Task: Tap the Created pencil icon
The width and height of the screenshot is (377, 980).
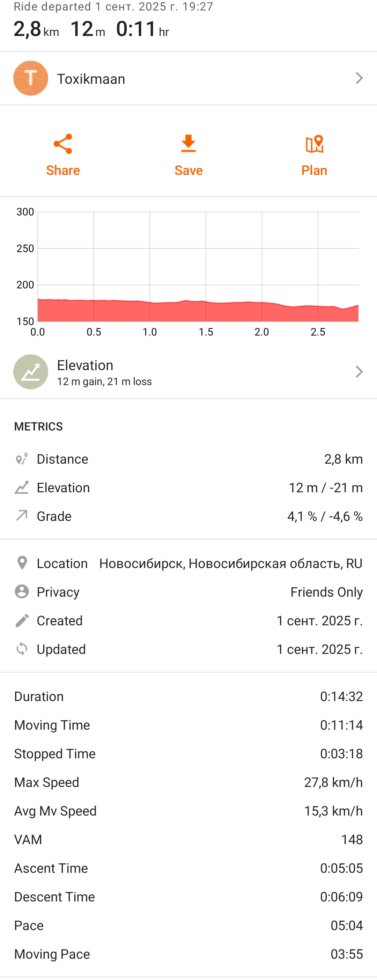Action: click(x=22, y=620)
